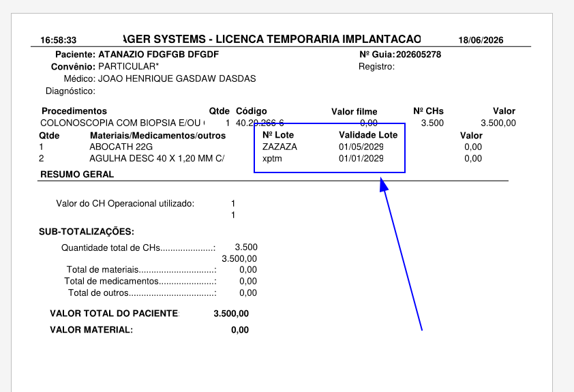This screenshot has width=574, height=392.
Task: Select patient name ATANAZIO FDGFGB DFGDF
Action: click(x=159, y=55)
